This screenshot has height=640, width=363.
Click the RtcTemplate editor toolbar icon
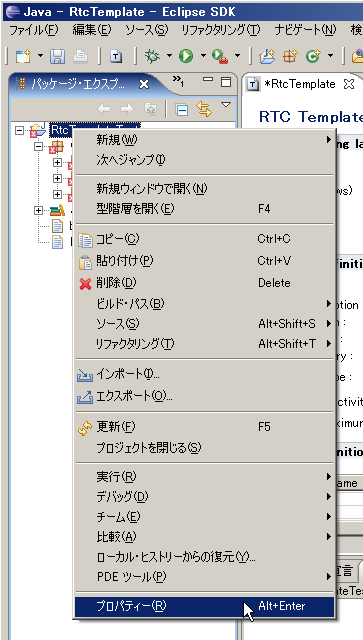pos(116,56)
